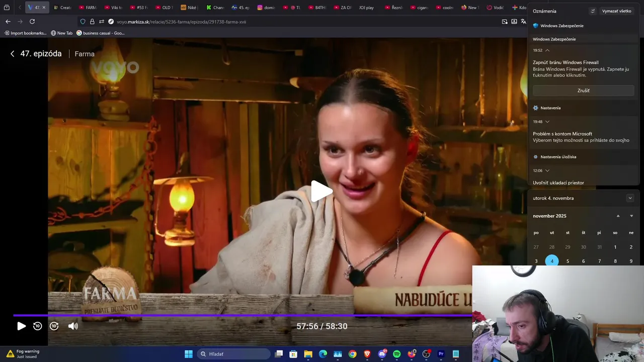The height and width of the screenshot is (362, 644).
Task: Click the browser back arrow
Action: 8,22
